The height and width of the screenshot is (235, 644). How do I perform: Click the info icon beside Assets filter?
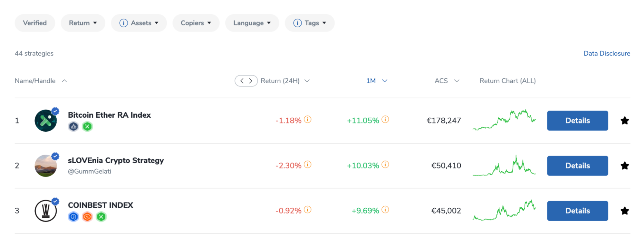pyautogui.click(x=123, y=23)
